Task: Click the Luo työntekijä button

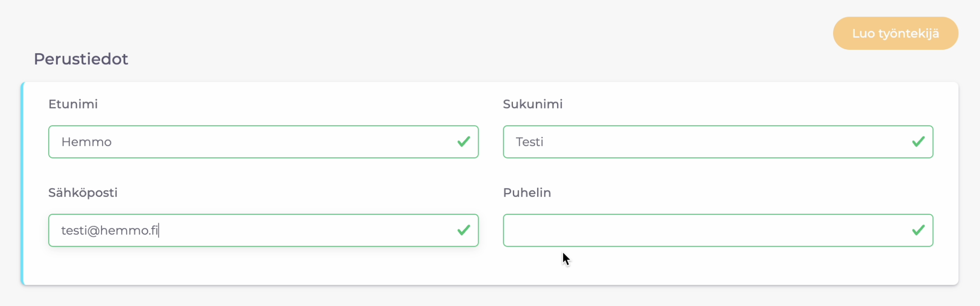Action: [x=895, y=33]
